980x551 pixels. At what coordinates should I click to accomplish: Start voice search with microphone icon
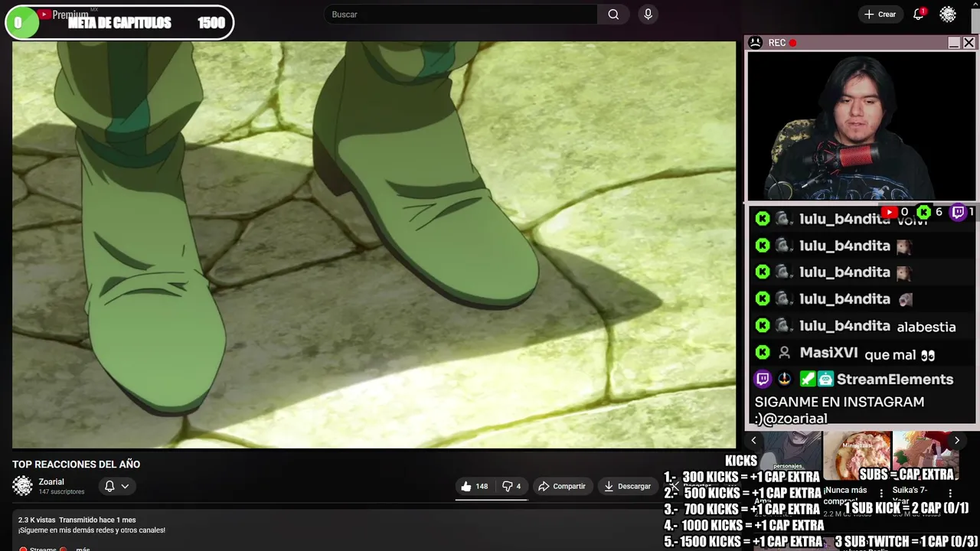[x=648, y=15]
